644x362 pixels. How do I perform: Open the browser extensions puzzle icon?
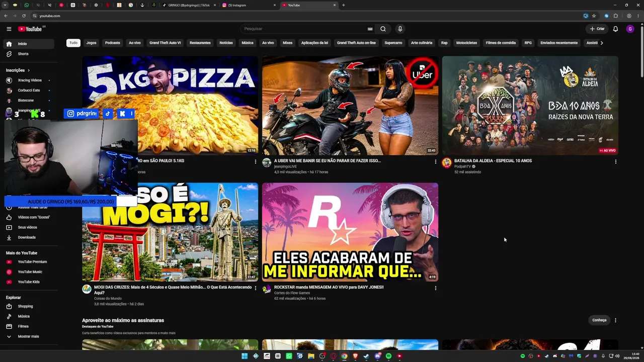click(615, 16)
